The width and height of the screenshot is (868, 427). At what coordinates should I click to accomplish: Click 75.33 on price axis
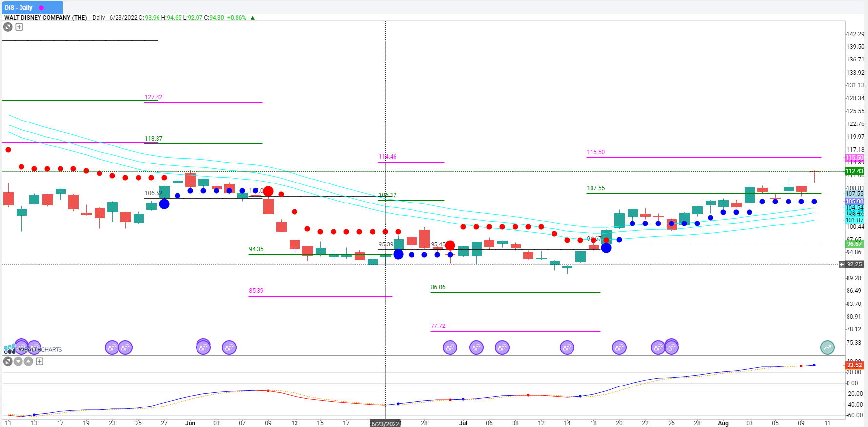point(854,343)
